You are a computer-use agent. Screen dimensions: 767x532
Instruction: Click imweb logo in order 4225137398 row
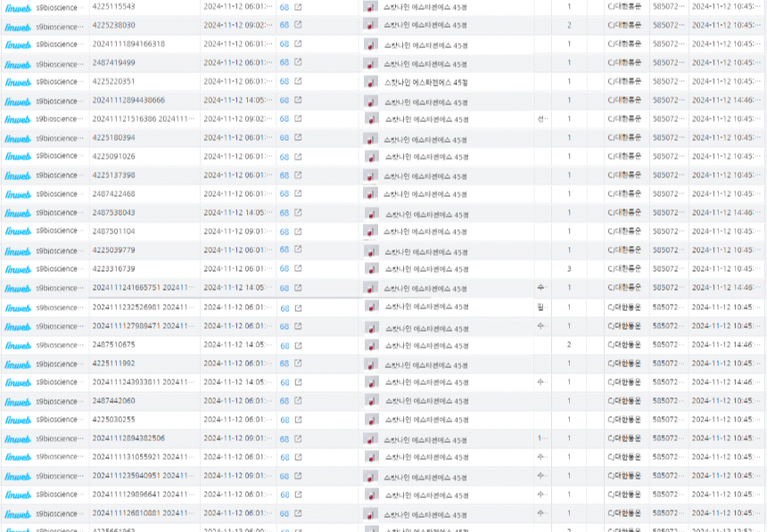pyautogui.click(x=18, y=176)
